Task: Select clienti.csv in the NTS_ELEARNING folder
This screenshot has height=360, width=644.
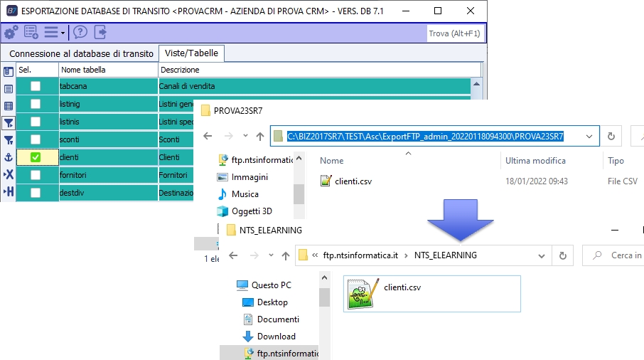Action: (x=432, y=294)
